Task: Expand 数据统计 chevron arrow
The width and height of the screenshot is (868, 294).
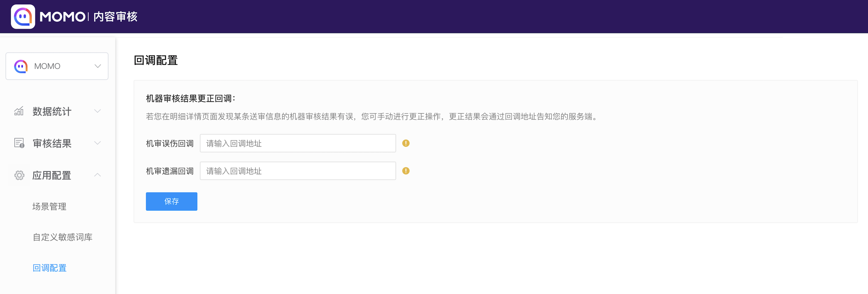Action: tap(98, 111)
